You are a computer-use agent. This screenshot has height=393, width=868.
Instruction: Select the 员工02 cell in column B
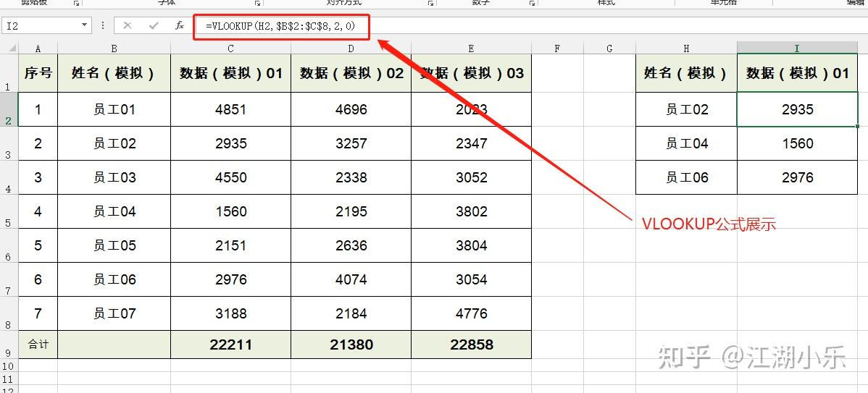pos(114,144)
